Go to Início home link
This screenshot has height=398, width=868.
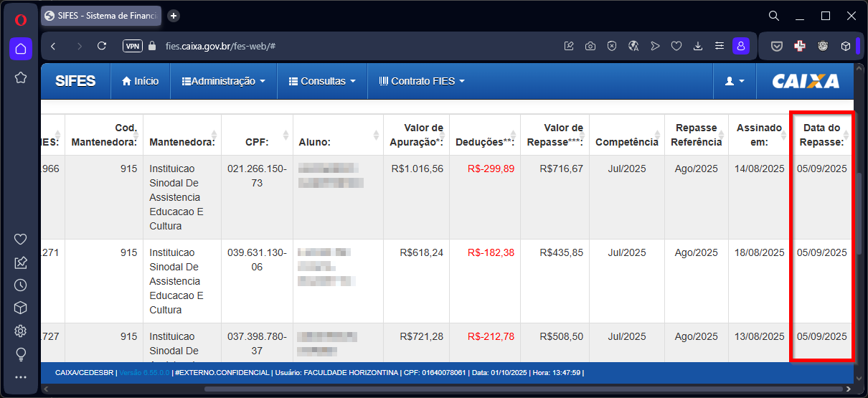[x=141, y=81]
